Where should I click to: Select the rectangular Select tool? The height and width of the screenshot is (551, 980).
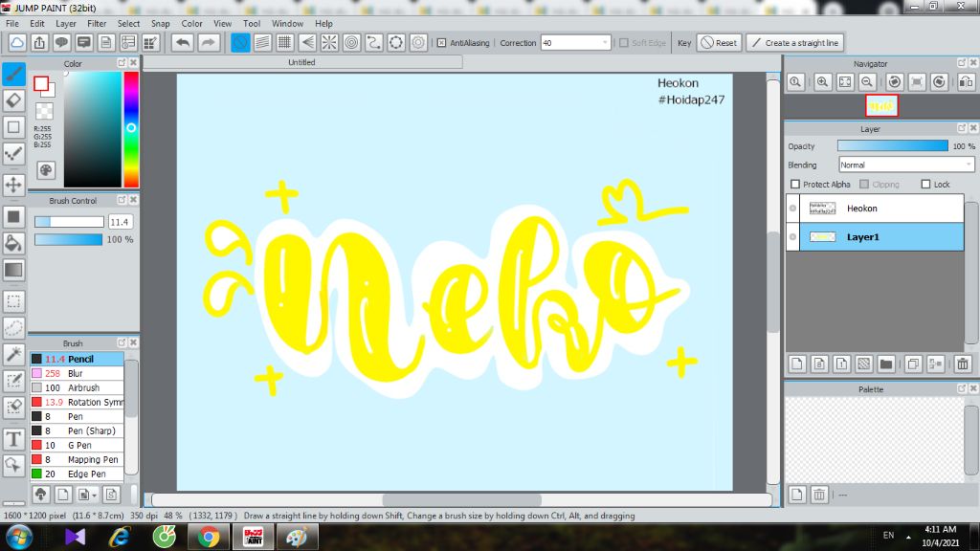coord(13,301)
